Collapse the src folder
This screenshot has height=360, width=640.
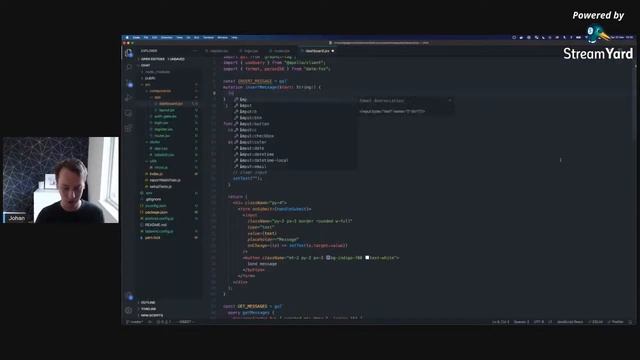[x=147, y=84]
